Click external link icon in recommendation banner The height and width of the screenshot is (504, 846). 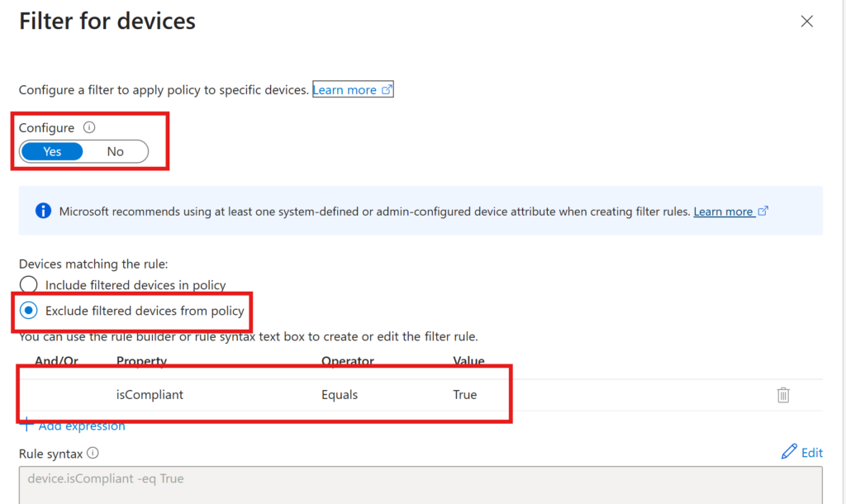[x=763, y=212]
